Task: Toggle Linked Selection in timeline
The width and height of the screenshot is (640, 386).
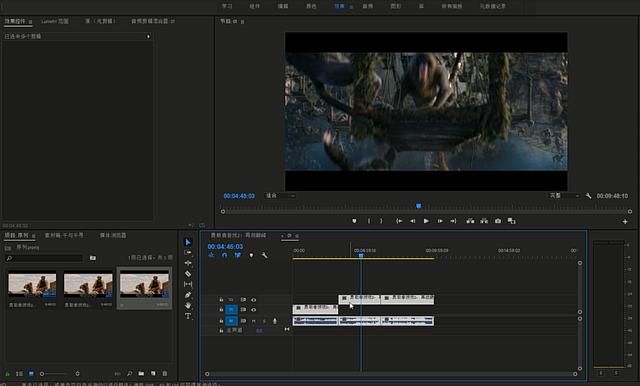Action: (238, 255)
